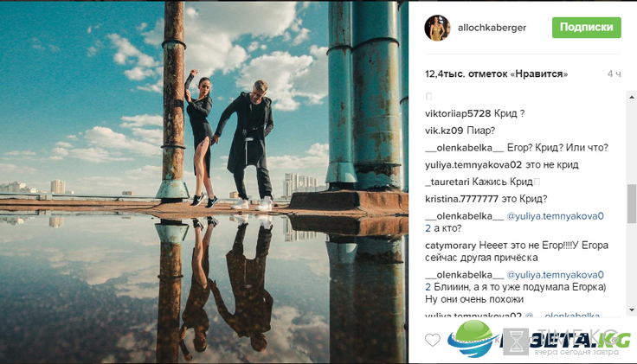Screen dimensions: 637x364
Task: Open allochkaberger username link
Action: [x=492, y=28]
